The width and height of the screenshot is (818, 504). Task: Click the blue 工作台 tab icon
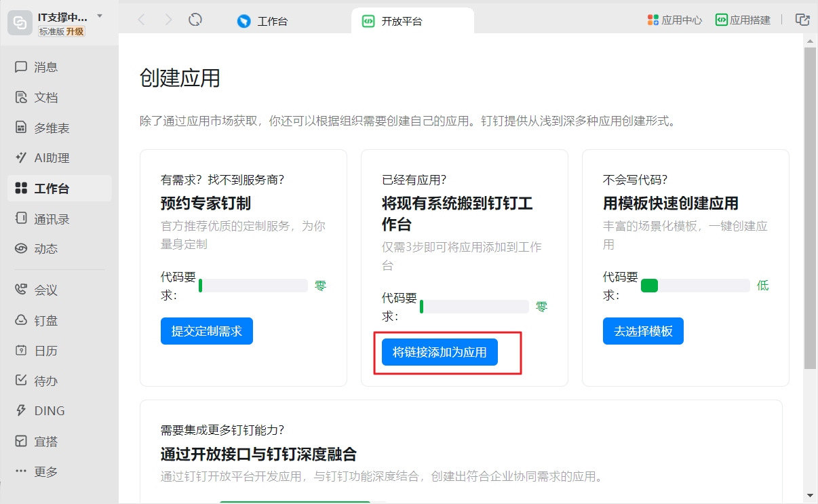pyautogui.click(x=244, y=21)
